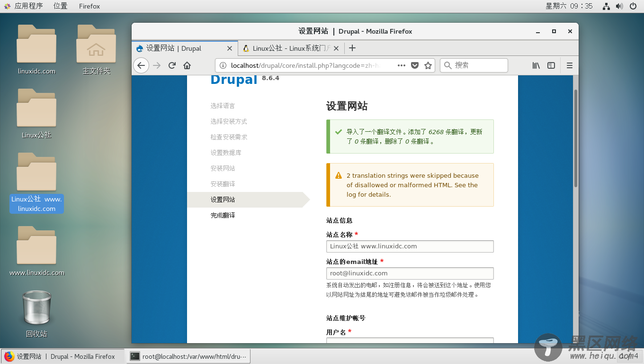The width and height of the screenshot is (644, 364).
Task: Open the www.linuxidc.com desktop folder
Action: (36, 251)
